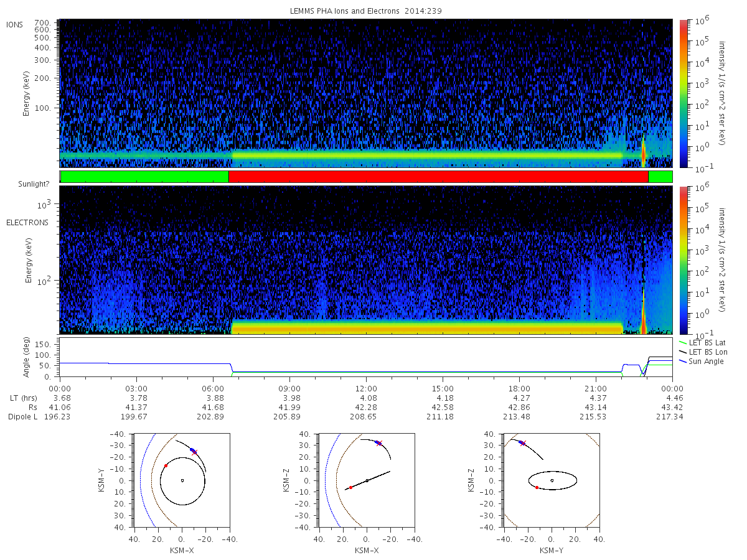Select the Rs value 41.06
This screenshot has width=747, height=560.
[60, 408]
